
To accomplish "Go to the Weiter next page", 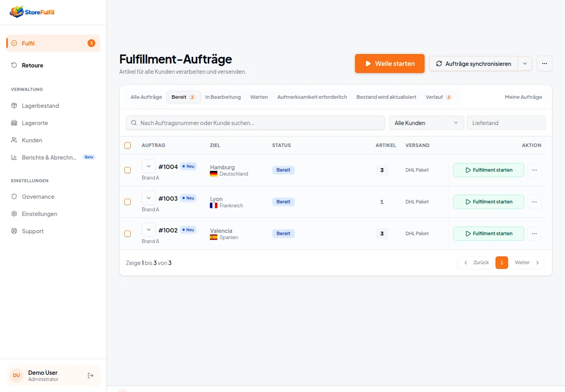I will pyautogui.click(x=527, y=263).
